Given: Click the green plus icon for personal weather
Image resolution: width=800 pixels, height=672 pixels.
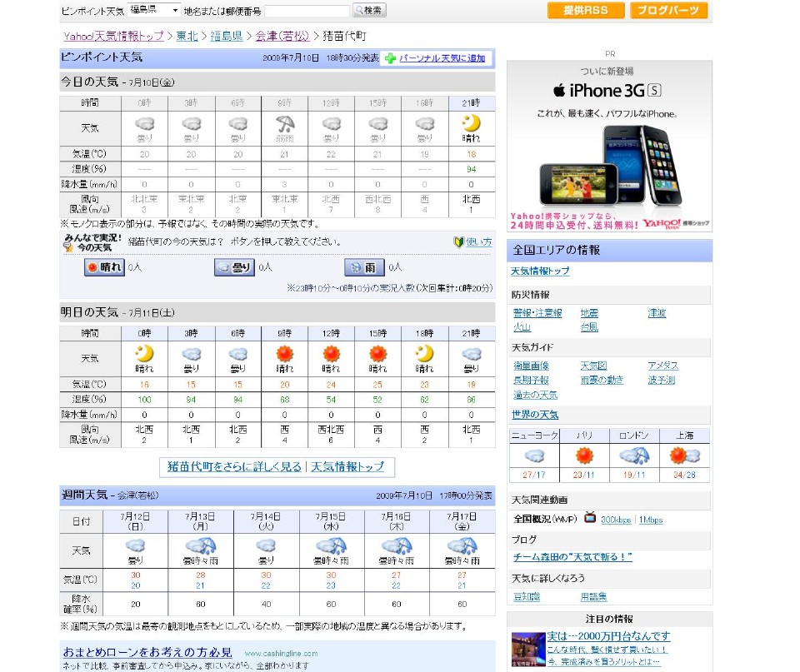Looking at the screenshot, I should [x=390, y=58].
